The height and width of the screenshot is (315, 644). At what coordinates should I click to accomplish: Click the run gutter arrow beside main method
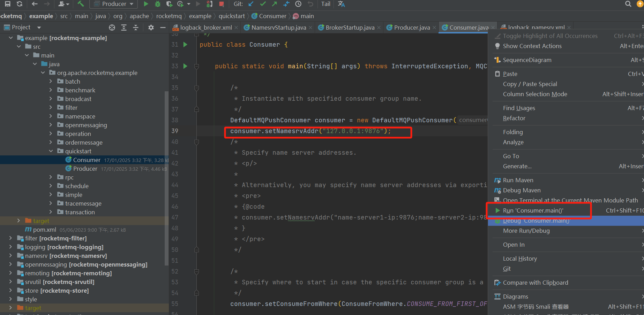pos(185,66)
